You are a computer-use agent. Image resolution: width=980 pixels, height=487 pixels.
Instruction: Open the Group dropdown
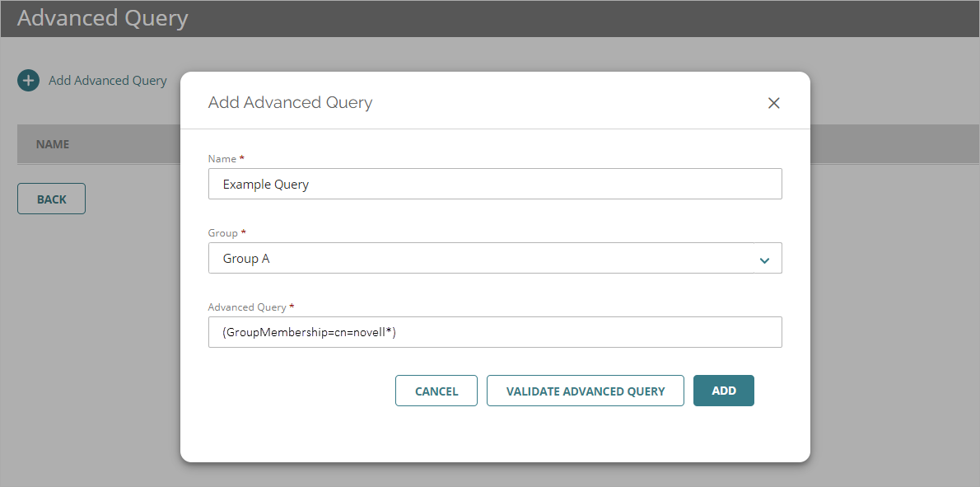click(494, 258)
